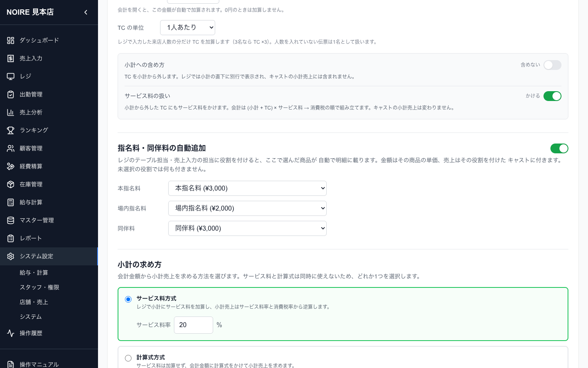Disable the サービス料の扱い switch
Image resolution: width=588 pixels, height=368 pixels.
[552, 96]
